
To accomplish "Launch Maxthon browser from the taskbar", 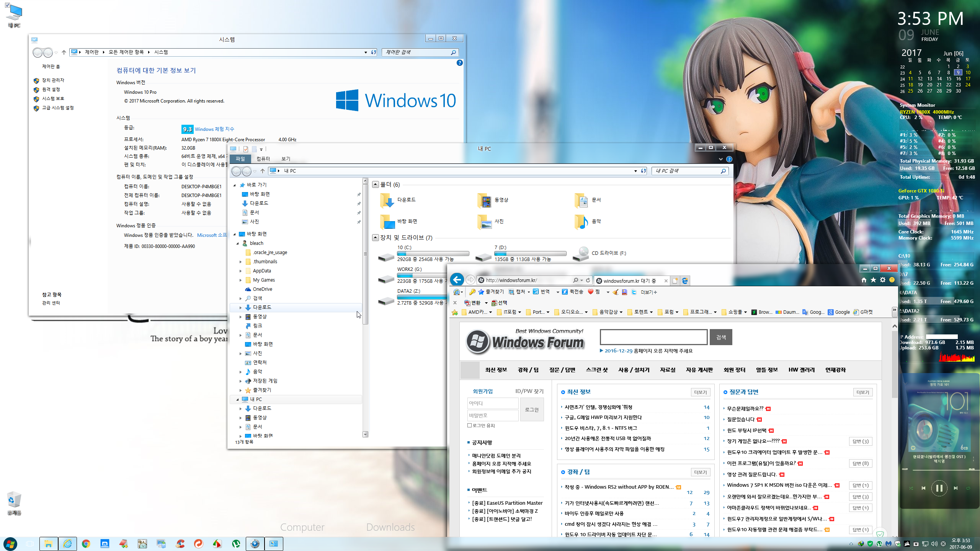I will (x=105, y=544).
